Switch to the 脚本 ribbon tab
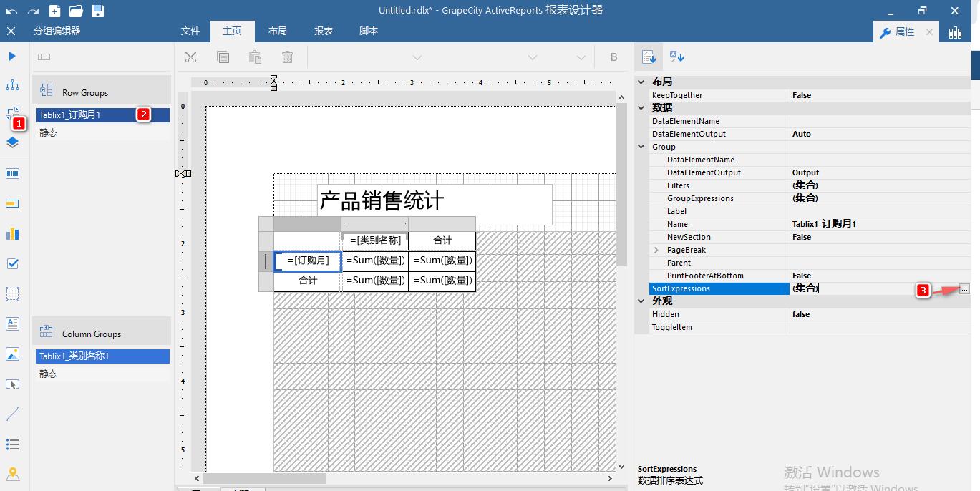Screen dimensions: 980x491 [x=367, y=31]
